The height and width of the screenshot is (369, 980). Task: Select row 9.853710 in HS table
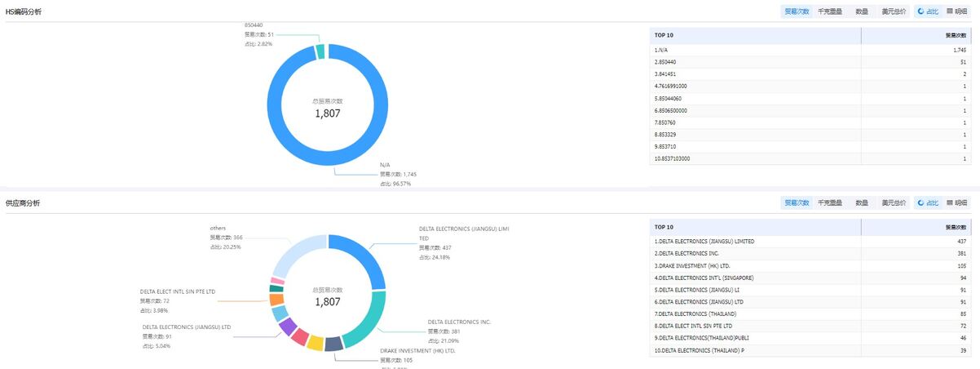point(810,146)
